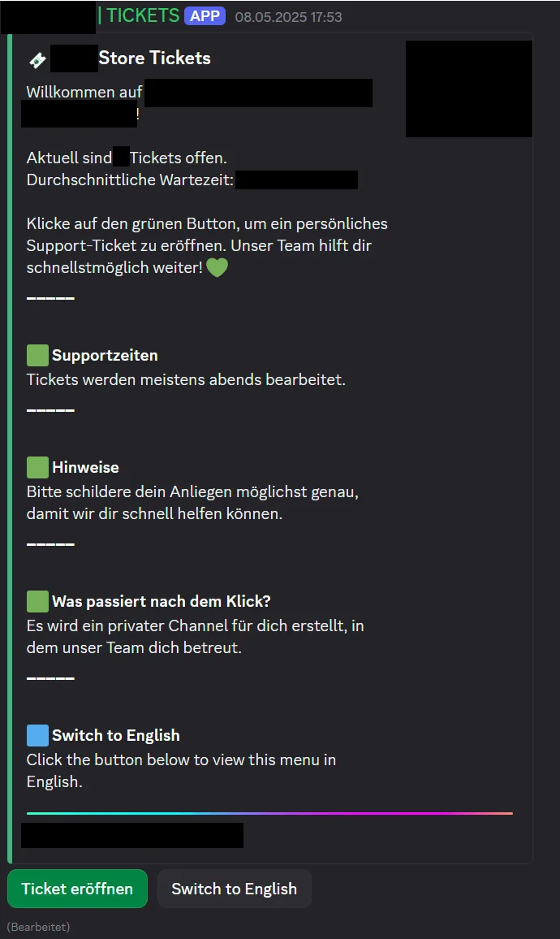The width and height of the screenshot is (560, 939).
Task: Open the embed thumbnail in the top right corner
Action: [x=468, y=89]
